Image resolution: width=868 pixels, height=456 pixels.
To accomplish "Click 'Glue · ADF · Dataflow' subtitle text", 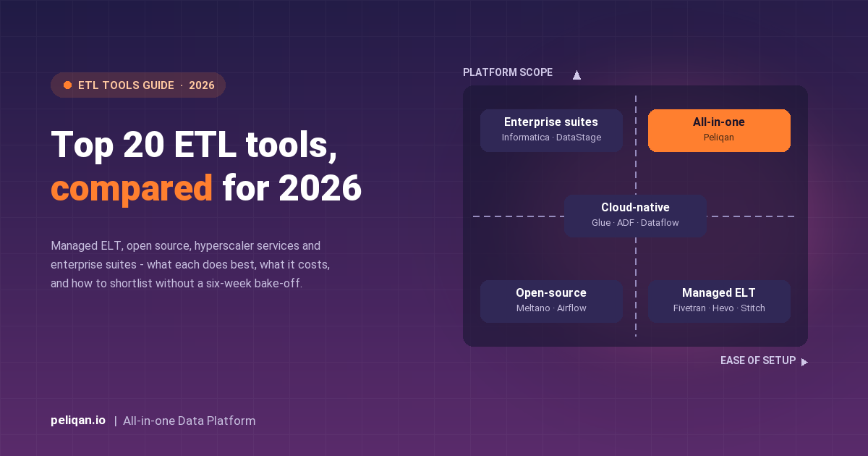I will click(x=635, y=223).
